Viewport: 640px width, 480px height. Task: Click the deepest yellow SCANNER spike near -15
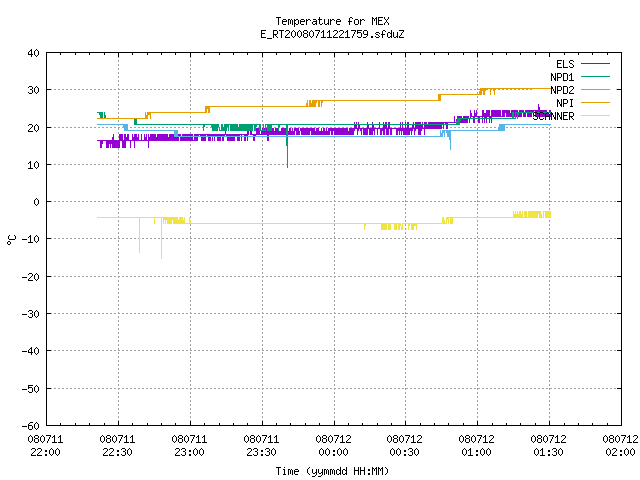[161, 239]
